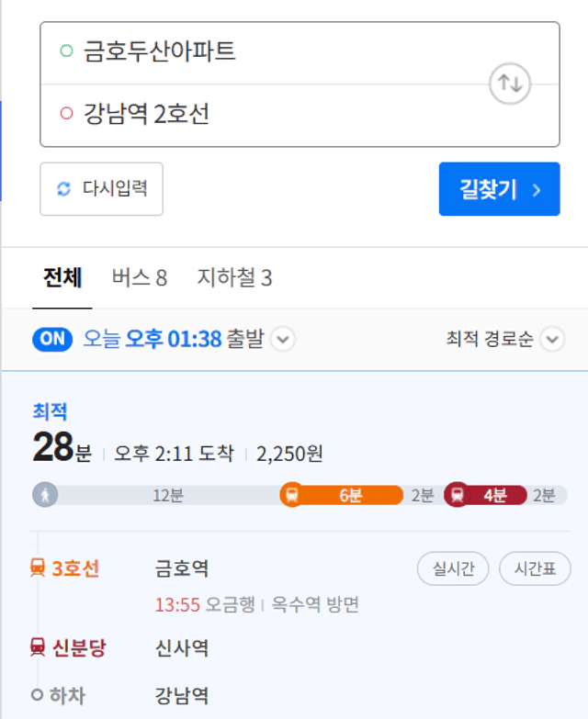Select the 전체 tab
This screenshot has width=588, height=719.
coord(62,277)
